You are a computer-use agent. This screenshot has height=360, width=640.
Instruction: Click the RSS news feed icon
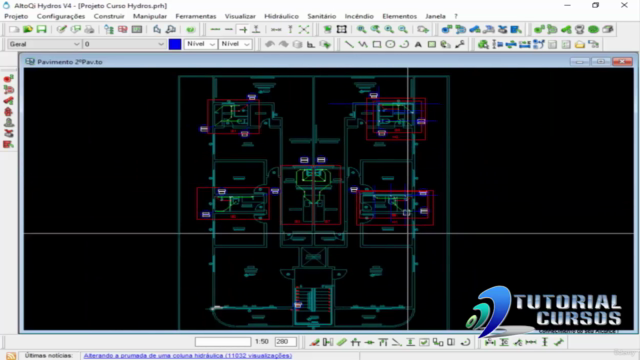(11, 356)
